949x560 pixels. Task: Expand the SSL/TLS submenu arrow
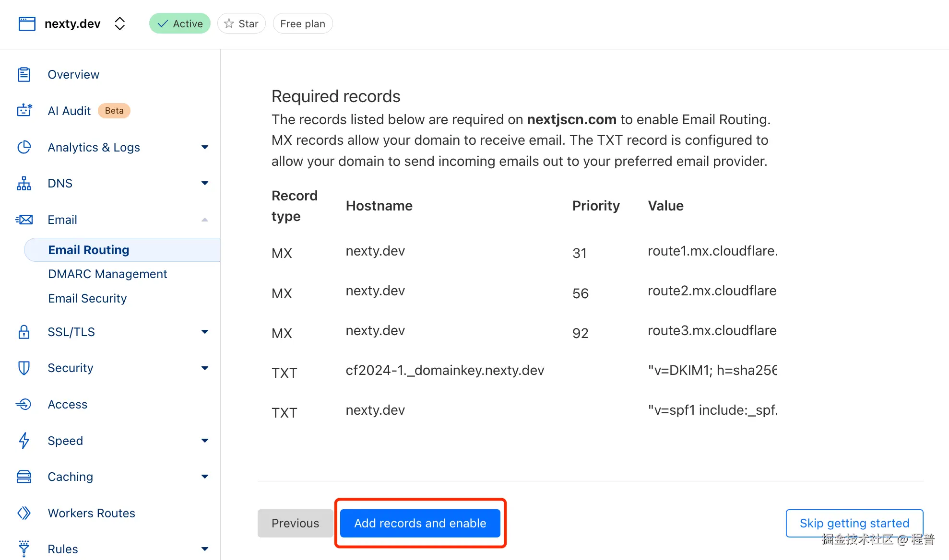click(x=205, y=332)
